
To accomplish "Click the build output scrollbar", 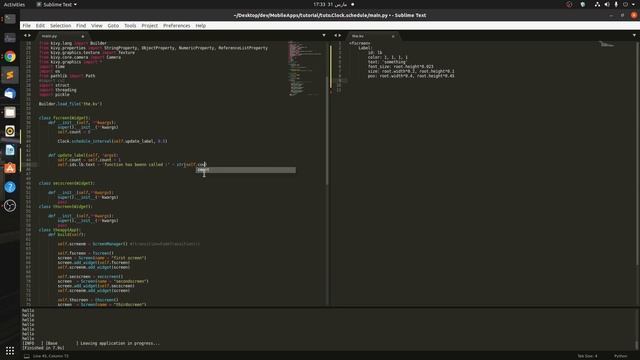I will pos(638,344).
